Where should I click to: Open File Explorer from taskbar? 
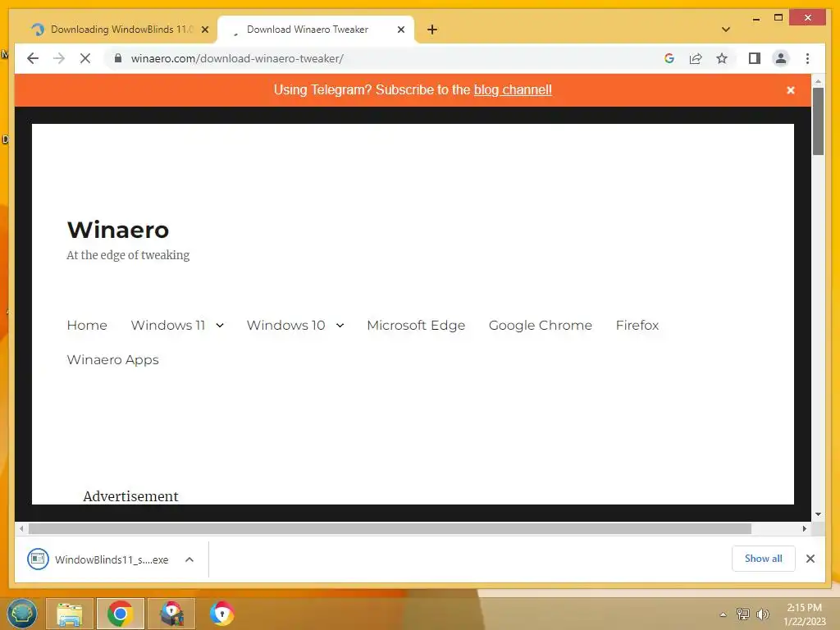click(x=70, y=614)
